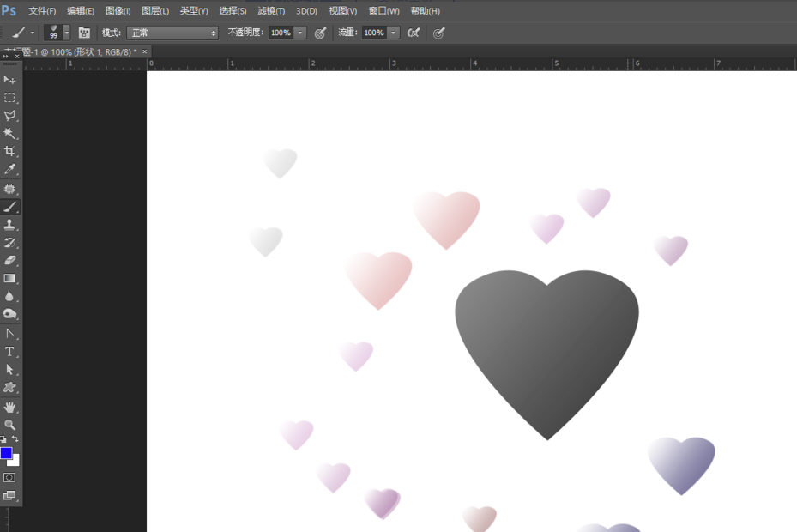
Task: Select the Healing Brush tool
Action: (x=9, y=189)
